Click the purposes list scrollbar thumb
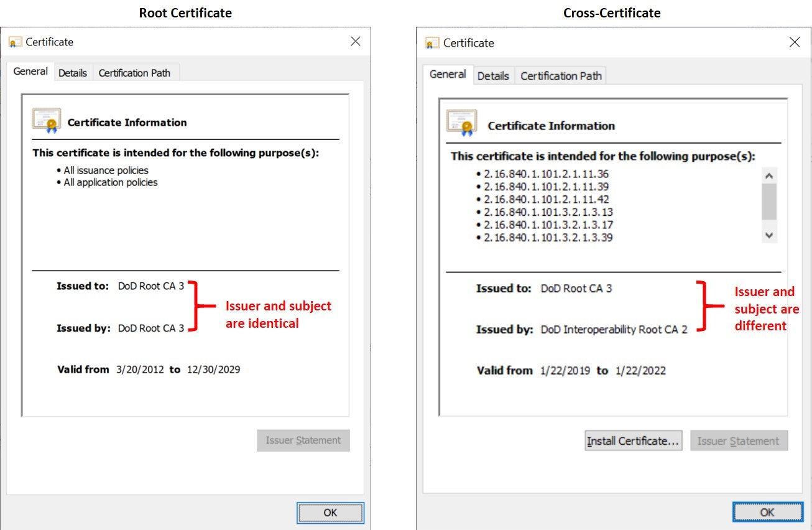The height and width of the screenshot is (530, 812). coord(769,202)
